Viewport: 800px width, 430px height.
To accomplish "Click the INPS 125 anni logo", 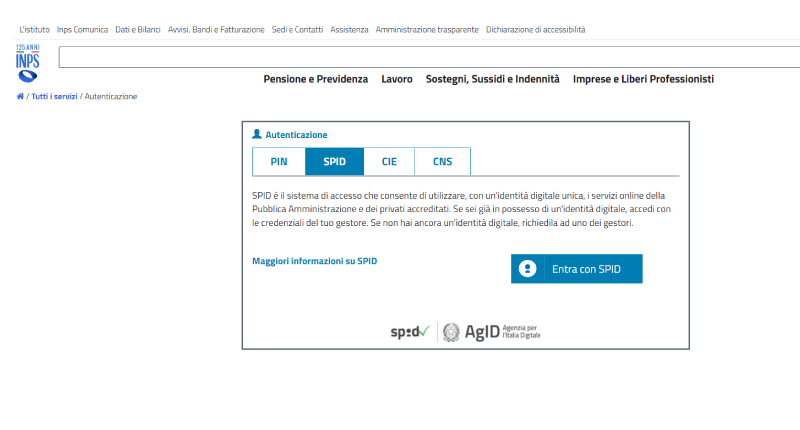I will [x=28, y=63].
